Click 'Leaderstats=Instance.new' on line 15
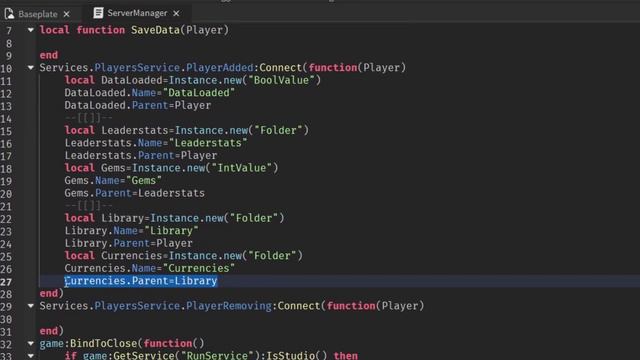The image size is (640, 360). 174,130
